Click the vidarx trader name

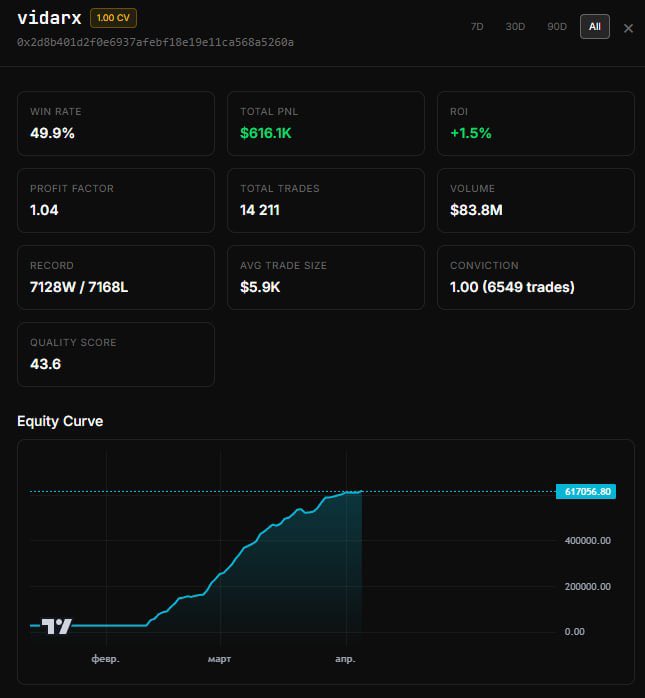pos(49,18)
